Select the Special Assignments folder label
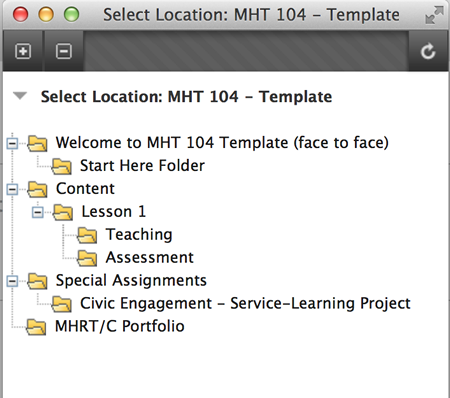 pyautogui.click(x=131, y=281)
